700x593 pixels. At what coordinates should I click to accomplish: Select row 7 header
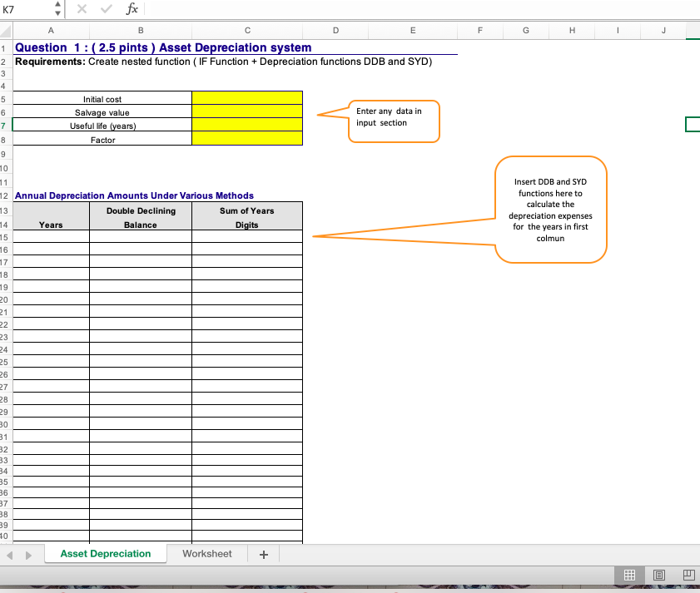[4, 126]
